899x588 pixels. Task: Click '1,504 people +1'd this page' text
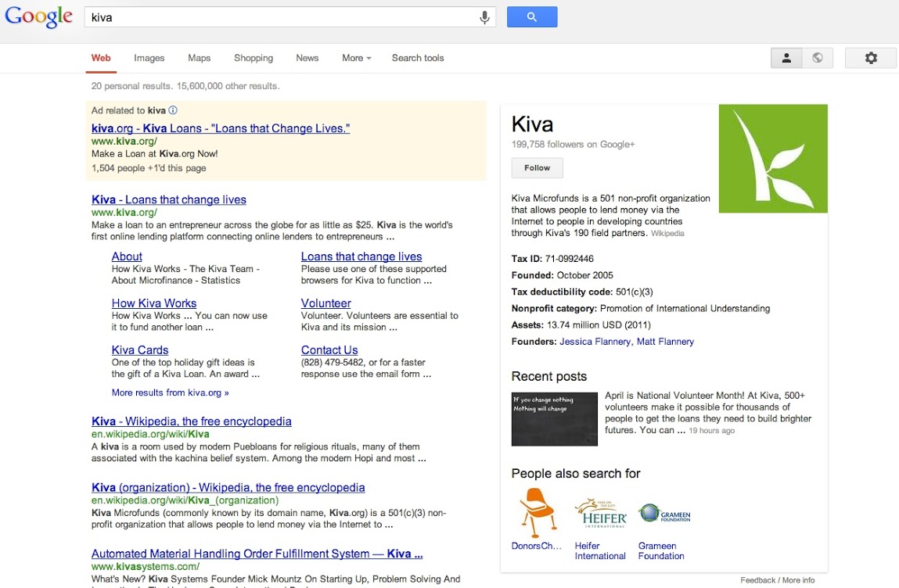point(149,168)
